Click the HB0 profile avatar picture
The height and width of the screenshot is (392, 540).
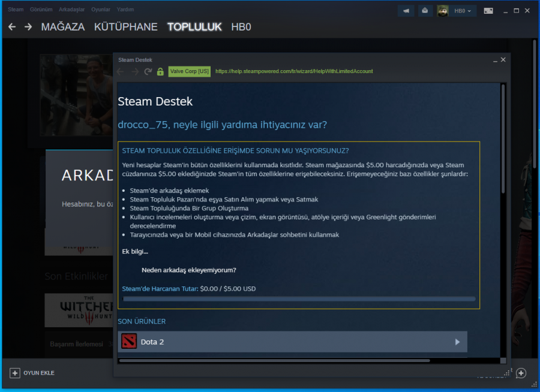coord(443,11)
